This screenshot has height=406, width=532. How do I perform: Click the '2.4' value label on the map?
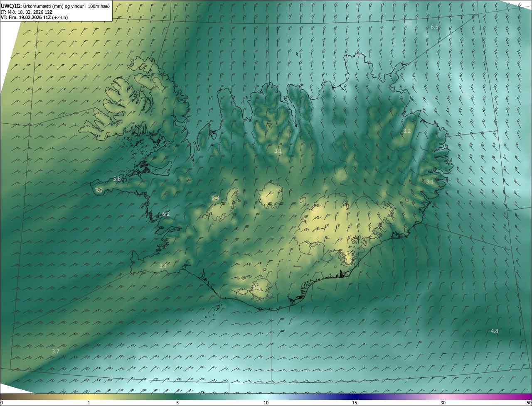(216, 198)
